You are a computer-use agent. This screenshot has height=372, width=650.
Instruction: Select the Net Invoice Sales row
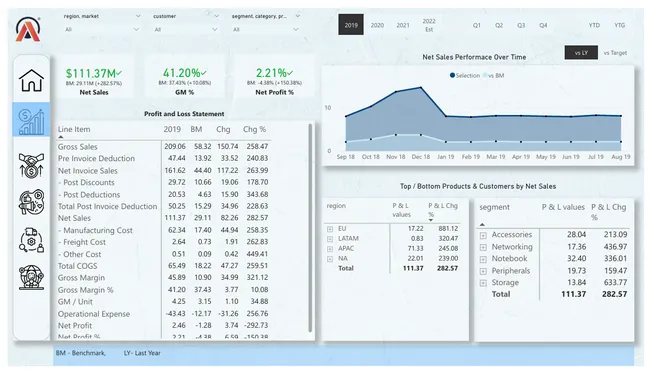pyautogui.click(x=163, y=170)
